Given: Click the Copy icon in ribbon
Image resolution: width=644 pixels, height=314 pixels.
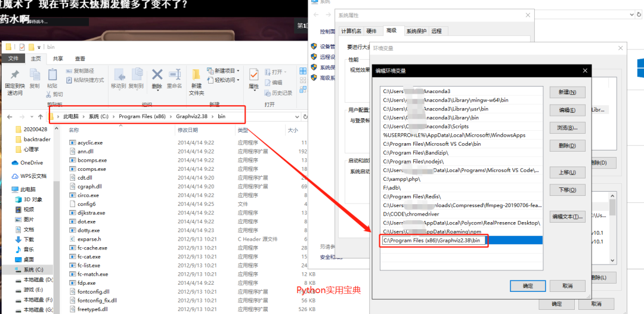Looking at the screenshot, I should [35, 75].
